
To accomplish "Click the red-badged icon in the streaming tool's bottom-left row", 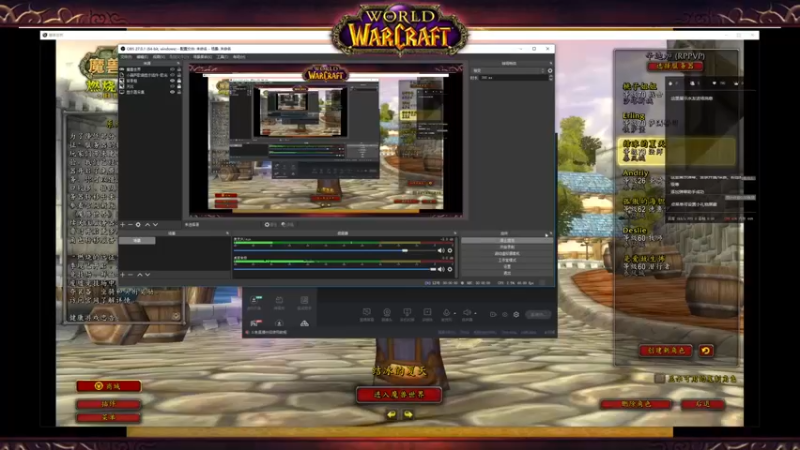I will tap(255, 323).
